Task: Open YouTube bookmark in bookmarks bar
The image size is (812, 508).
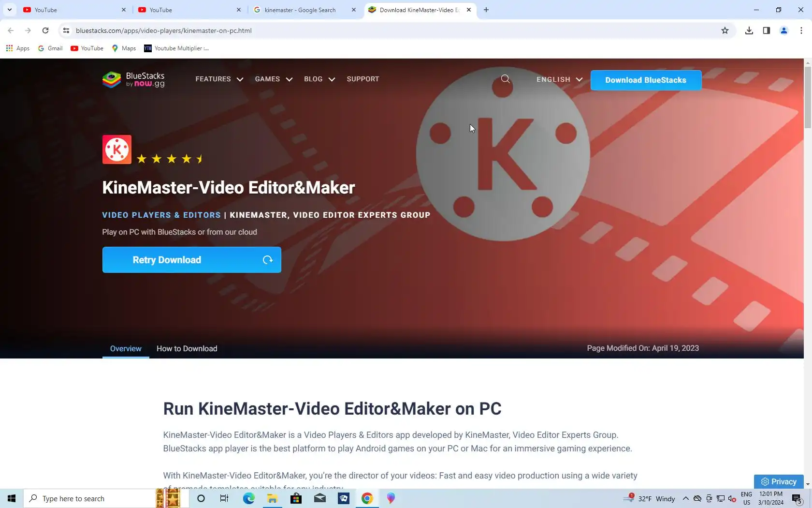Action: (x=87, y=48)
